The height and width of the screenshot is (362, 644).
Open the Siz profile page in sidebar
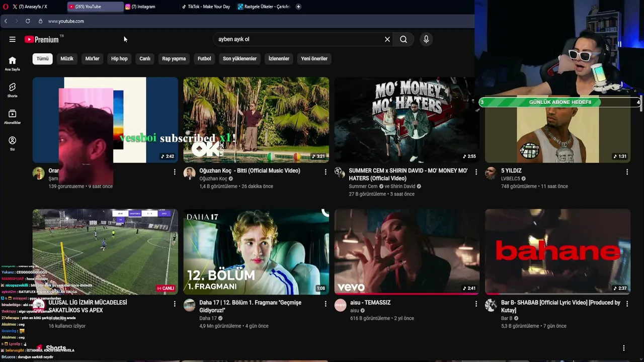pos(13,143)
